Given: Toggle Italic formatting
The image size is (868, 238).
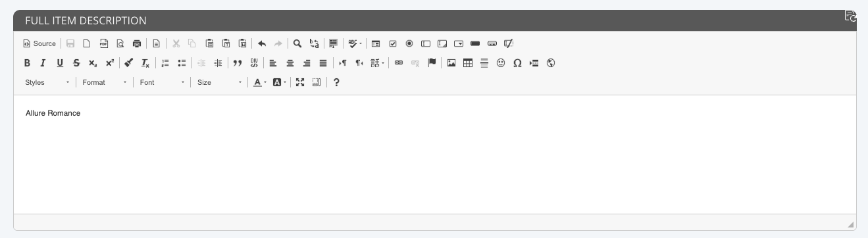Looking at the screenshot, I should tap(43, 63).
